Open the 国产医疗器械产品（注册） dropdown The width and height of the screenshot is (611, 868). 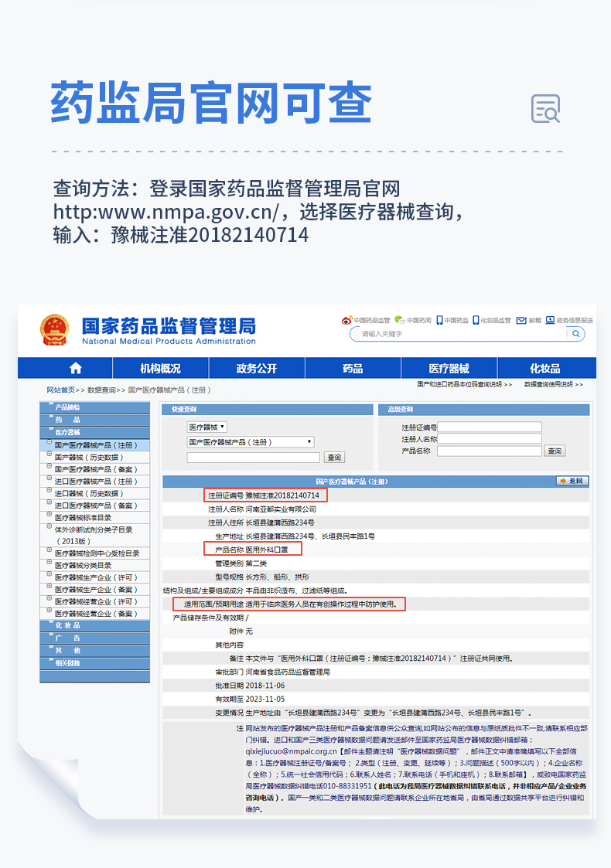click(250, 442)
